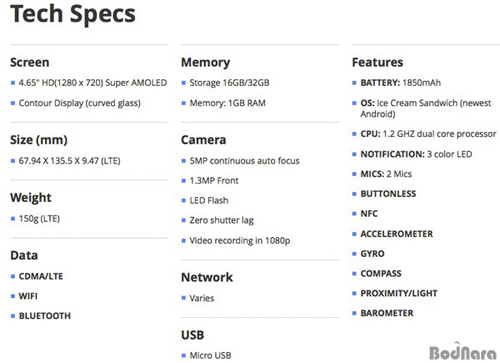Image resolution: width=500 pixels, height=363 pixels.
Task: Select the Micro USB entry
Action: coord(210,355)
